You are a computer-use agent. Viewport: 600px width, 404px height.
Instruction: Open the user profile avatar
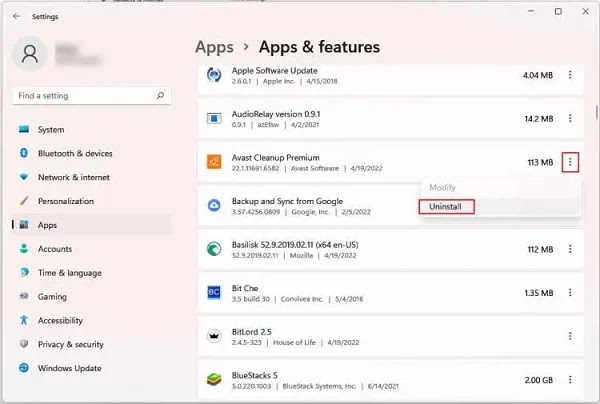click(x=30, y=54)
